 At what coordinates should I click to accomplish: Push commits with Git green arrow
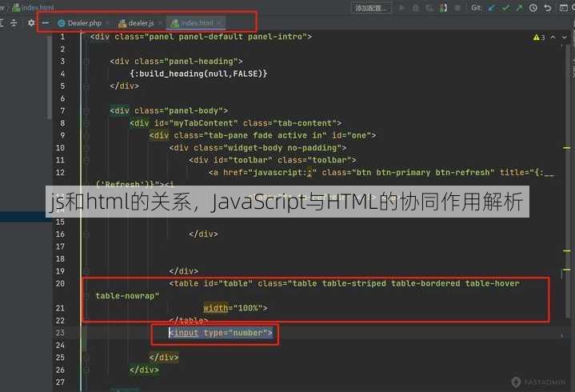tap(519, 8)
